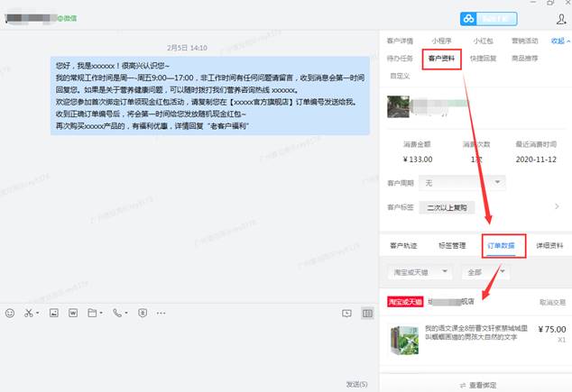Open the 快捷回复 tab

pyautogui.click(x=484, y=59)
